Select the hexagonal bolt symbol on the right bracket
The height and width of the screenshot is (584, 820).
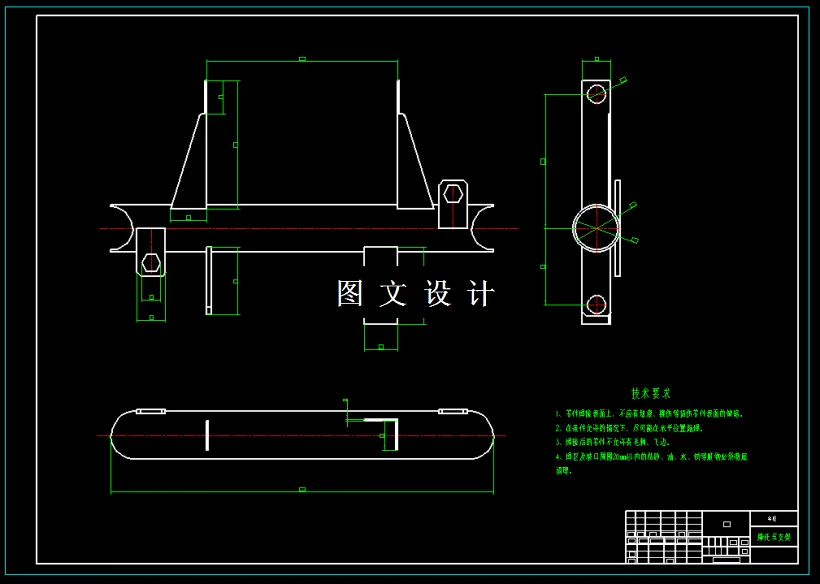coord(452,192)
